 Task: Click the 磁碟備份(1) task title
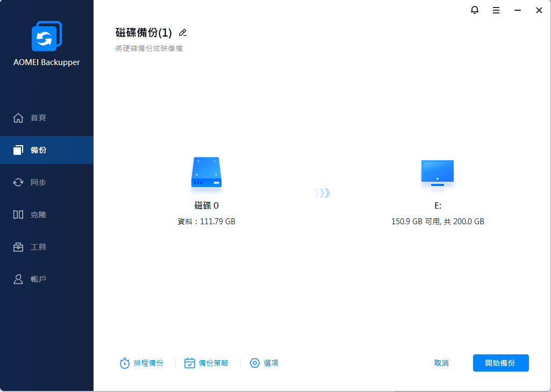(x=144, y=33)
